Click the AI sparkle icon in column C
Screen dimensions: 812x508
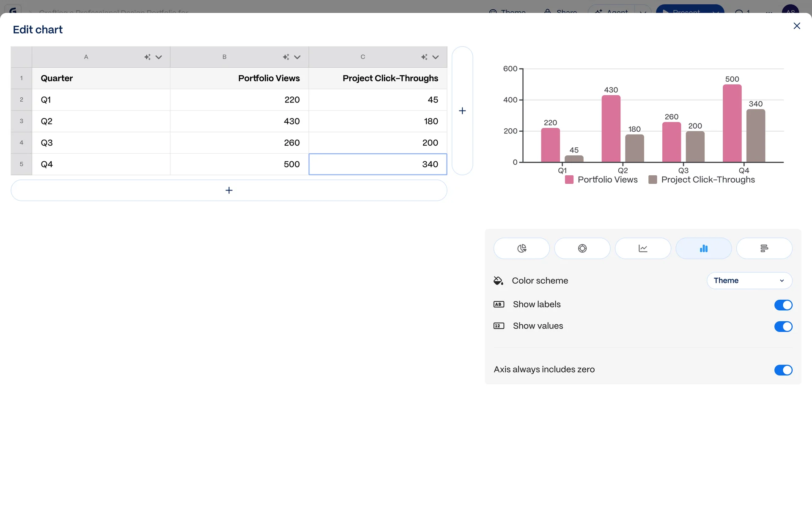tap(424, 57)
